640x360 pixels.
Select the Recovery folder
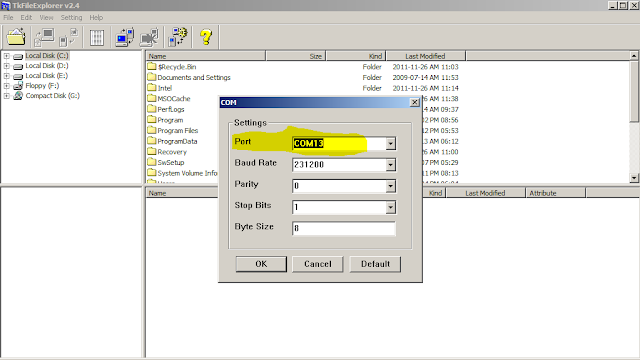(x=172, y=152)
